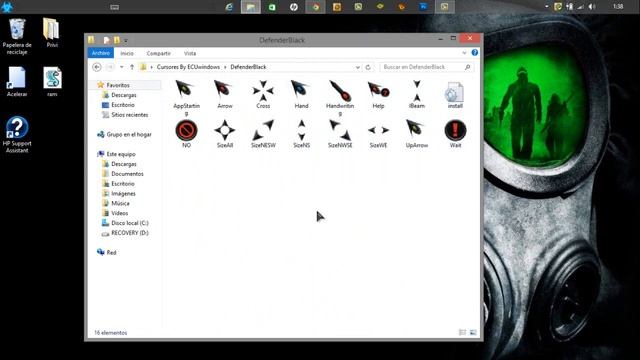Open Internet Explorer from the taskbar
Viewport: 640px width, 360px height.
tap(229, 7)
